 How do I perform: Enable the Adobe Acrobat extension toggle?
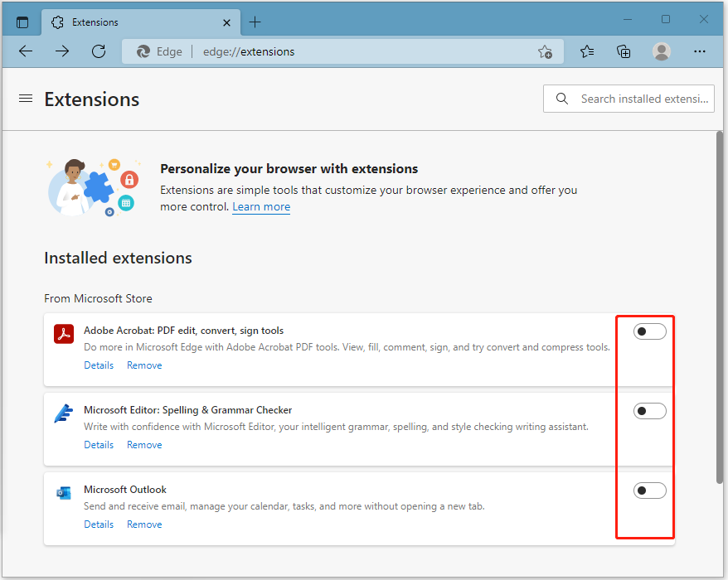[x=649, y=331]
